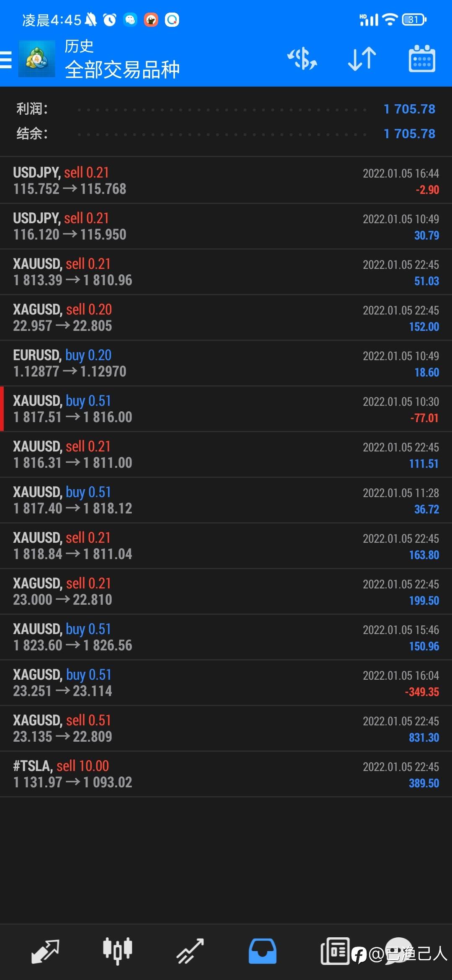452x980 pixels.
Task: Select the USDJPY sell trade closed at 16:44
Action: 226,181
